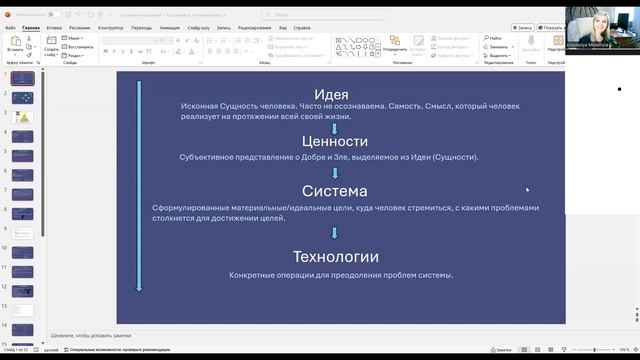
Task: Click the zoom slider in status bar
Action: (594, 350)
